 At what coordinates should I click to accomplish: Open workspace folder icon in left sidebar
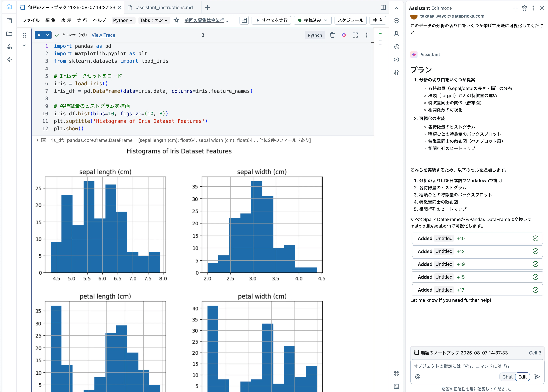tap(9, 34)
